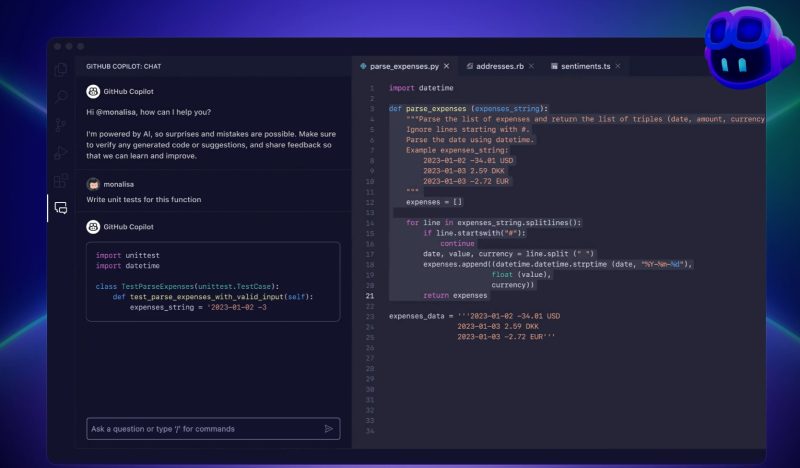Open the Run and Debug icon
The image size is (800, 468).
[x=61, y=152]
